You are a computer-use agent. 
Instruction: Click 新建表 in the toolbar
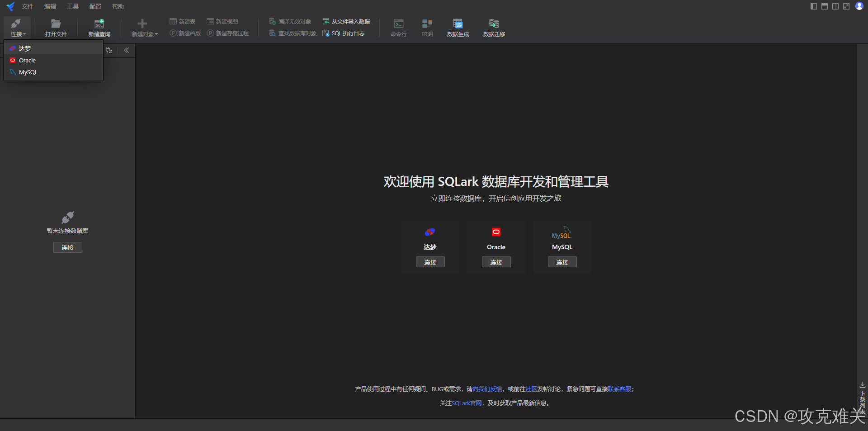point(183,22)
